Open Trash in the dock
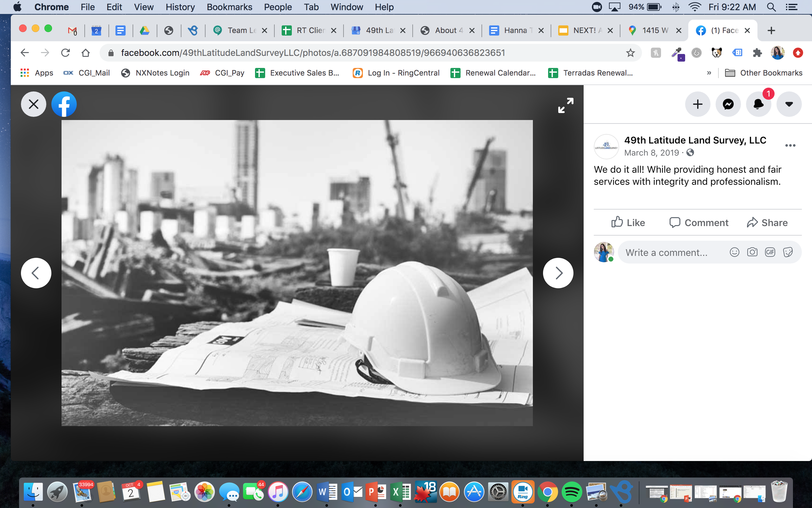 [x=779, y=491]
